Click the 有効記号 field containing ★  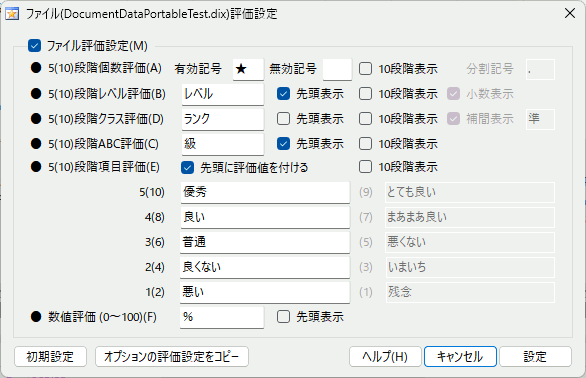(248, 69)
